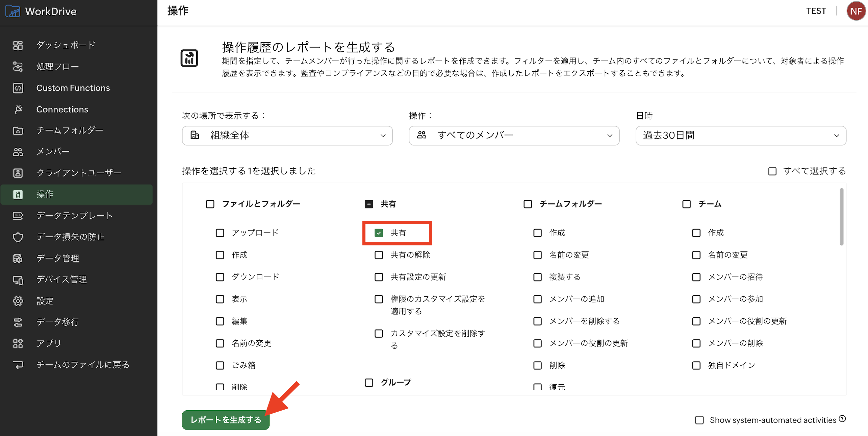This screenshot has width=868, height=436.
Task: Uncheck the 共有 checkbox
Action: tap(379, 233)
